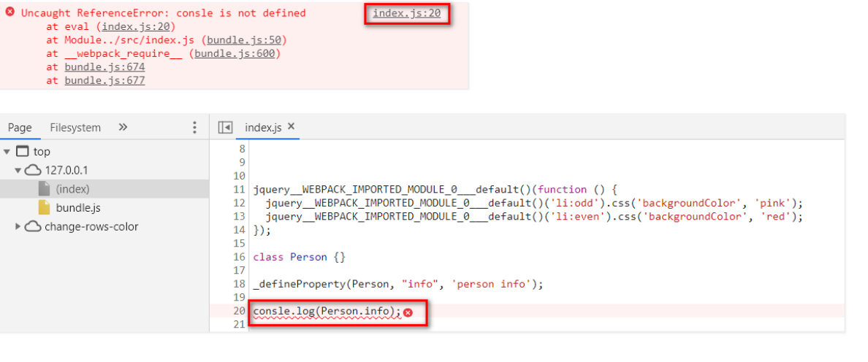Select the (index) file in tree
The height and width of the screenshot is (362, 868).
tap(72, 189)
